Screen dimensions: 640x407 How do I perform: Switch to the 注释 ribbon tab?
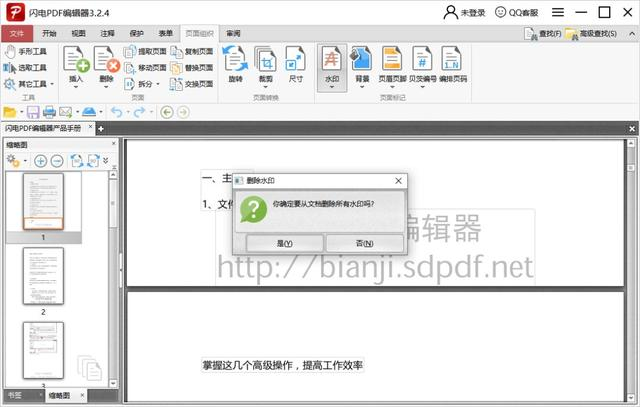coord(107,33)
